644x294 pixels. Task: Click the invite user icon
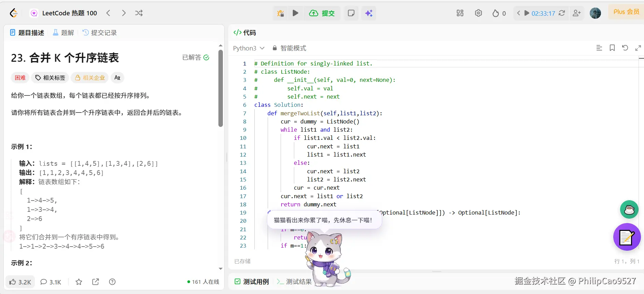pyautogui.click(x=577, y=13)
